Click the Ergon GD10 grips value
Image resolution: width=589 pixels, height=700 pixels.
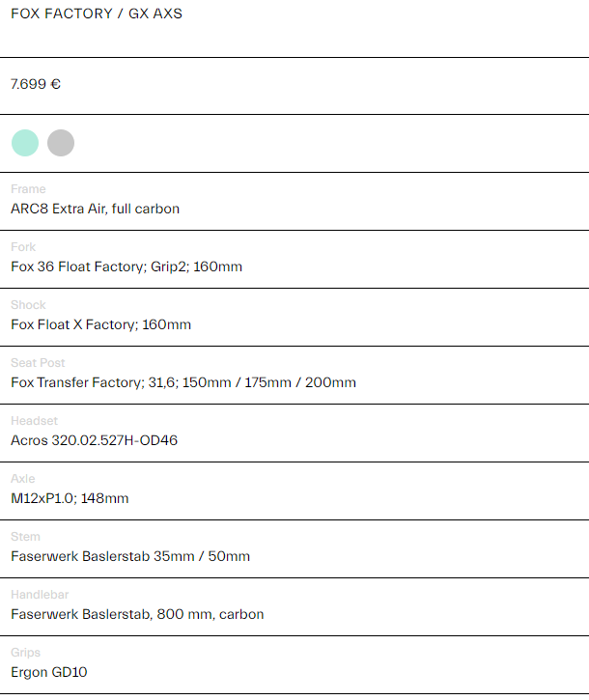49,672
